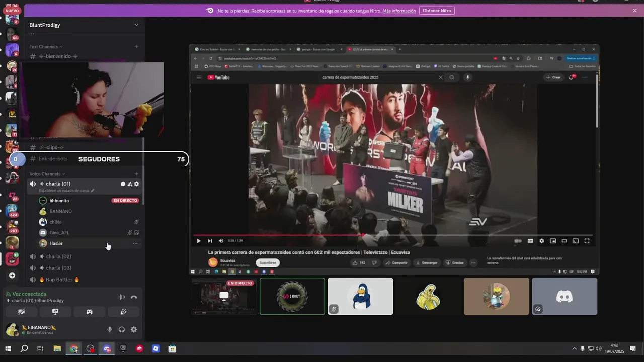The width and height of the screenshot is (644, 362).
Task: Open text chat for charla (01)
Action: (x=123, y=184)
